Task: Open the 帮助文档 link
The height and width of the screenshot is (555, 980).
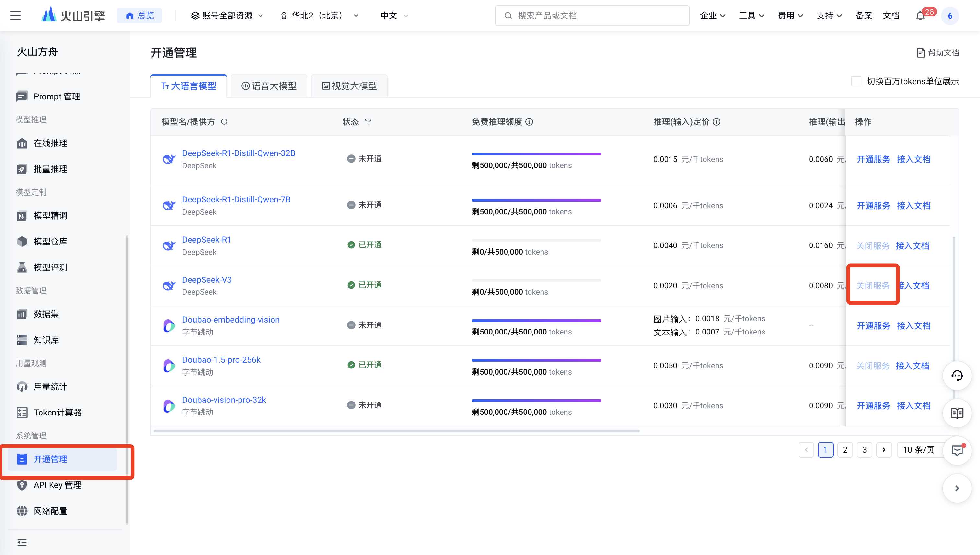Action: coord(938,52)
